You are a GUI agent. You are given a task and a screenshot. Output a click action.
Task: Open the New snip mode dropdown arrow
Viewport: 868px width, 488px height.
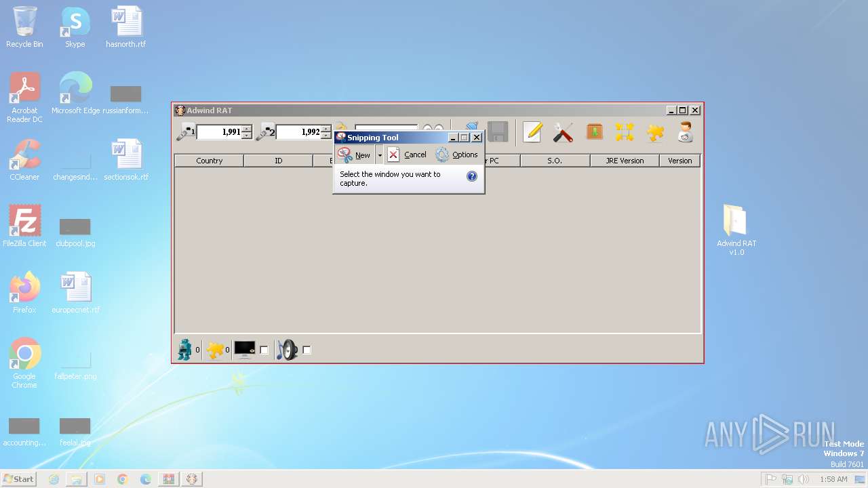(380, 155)
